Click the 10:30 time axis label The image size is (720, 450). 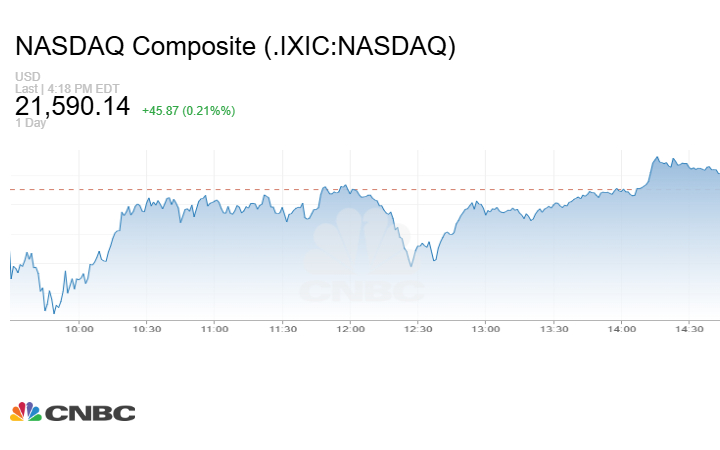[x=147, y=329]
